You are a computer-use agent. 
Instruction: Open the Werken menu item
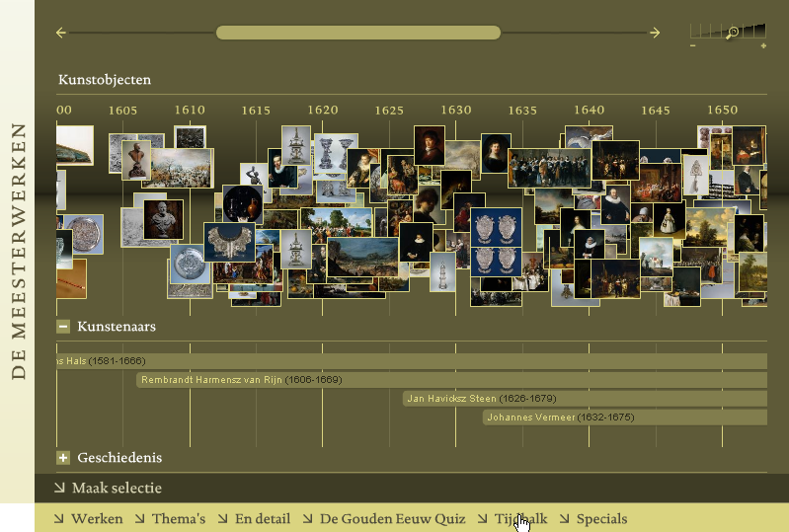tap(89, 518)
